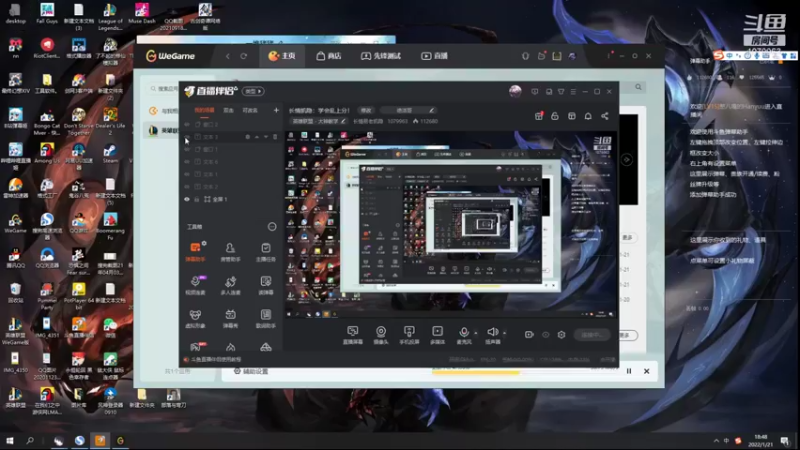Open the 多人连麦 tool icon
Screen dimensions: 800x450
[x=230, y=285]
